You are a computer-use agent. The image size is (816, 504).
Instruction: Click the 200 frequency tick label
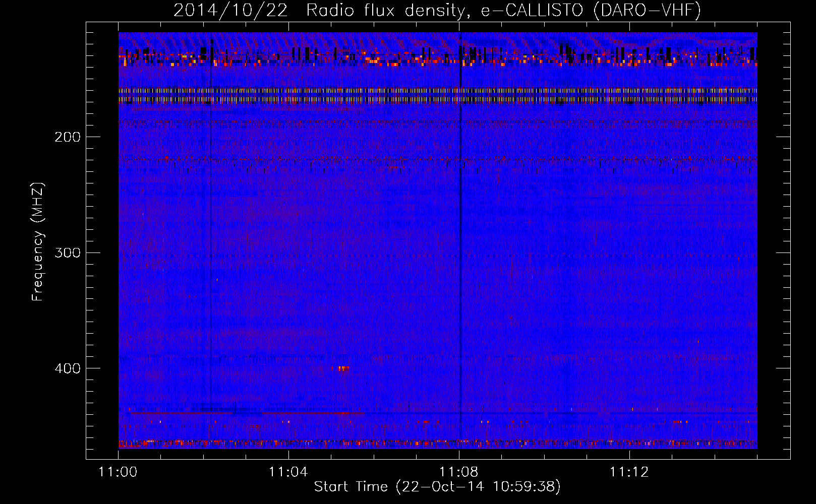(x=68, y=137)
